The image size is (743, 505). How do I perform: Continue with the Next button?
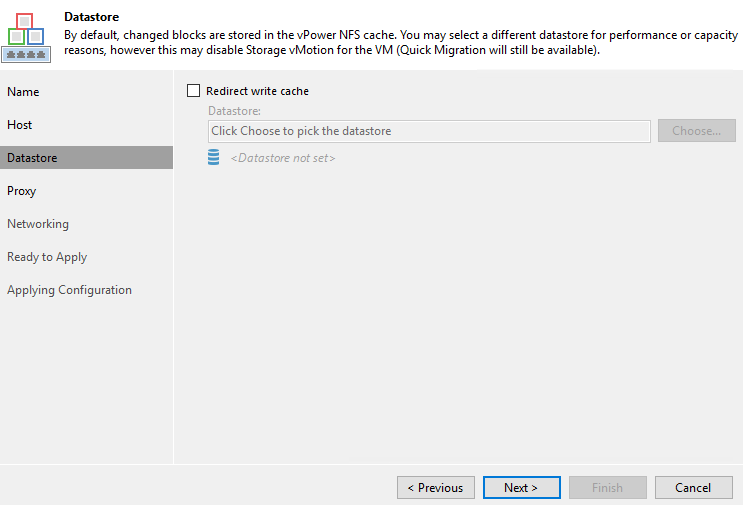coord(522,487)
